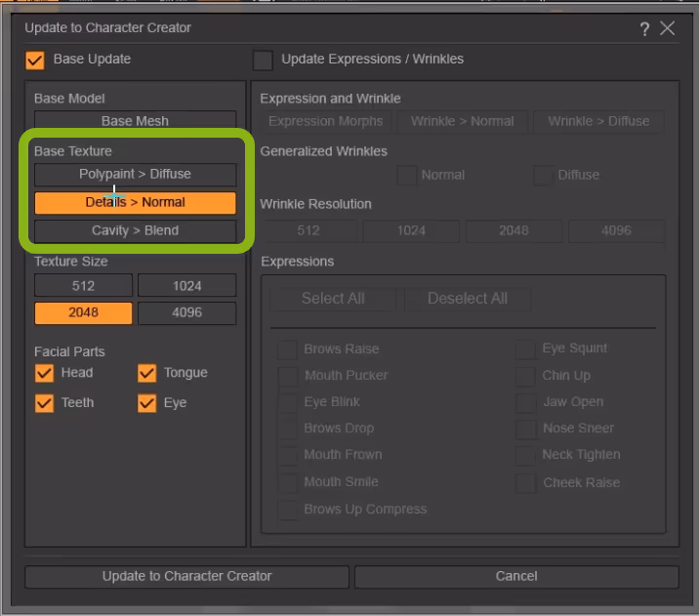Check the Neck Tighten expression

525,456
